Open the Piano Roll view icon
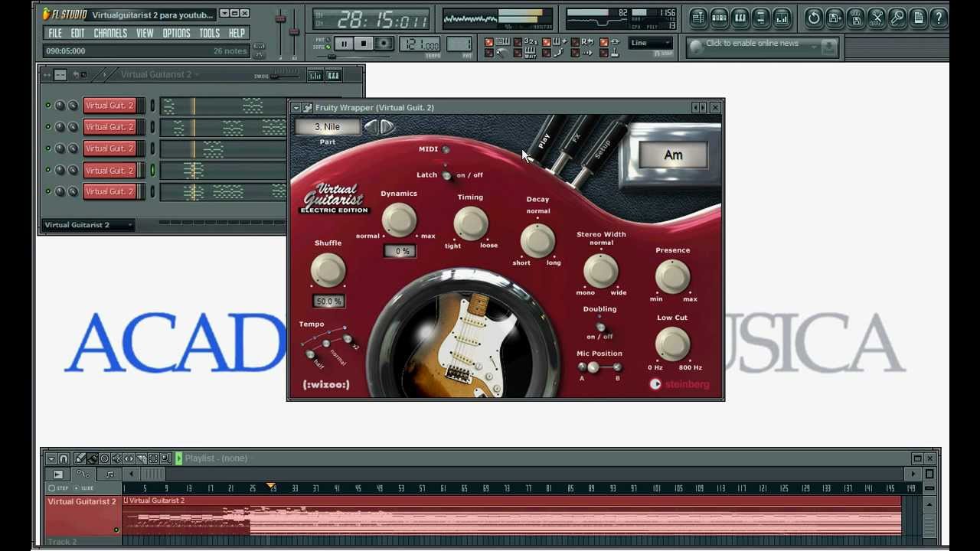Viewport: 980px width, 551px height. [x=740, y=17]
